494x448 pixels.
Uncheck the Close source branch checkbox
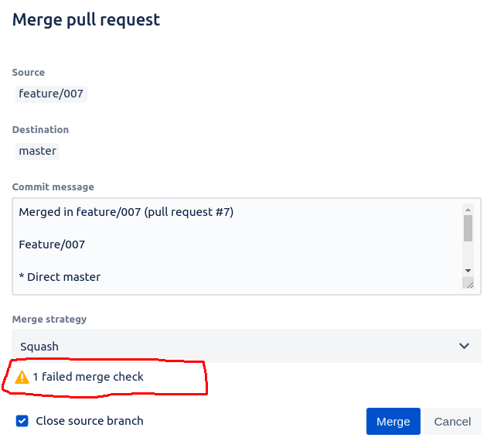click(22, 421)
